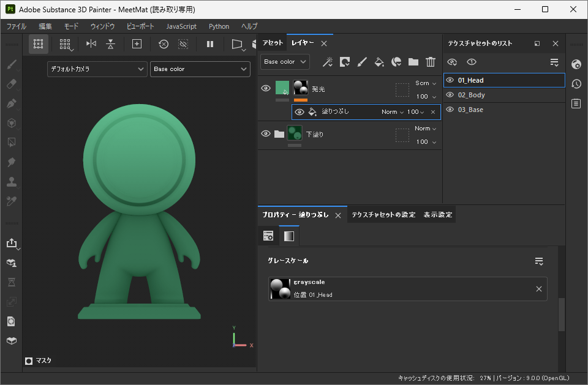Screen dimensions: 588x385
Task: Hide the 下塗り folder layer
Action: [266, 134]
